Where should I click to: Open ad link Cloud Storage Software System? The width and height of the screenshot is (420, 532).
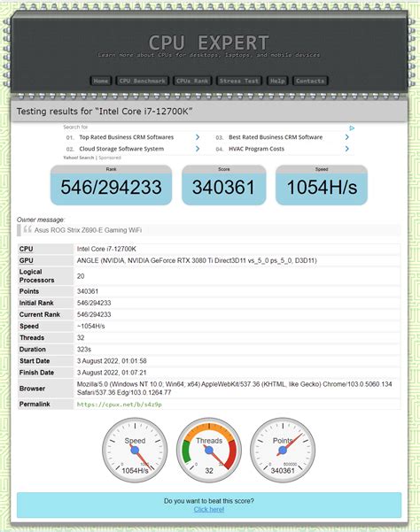pos(121,149)
